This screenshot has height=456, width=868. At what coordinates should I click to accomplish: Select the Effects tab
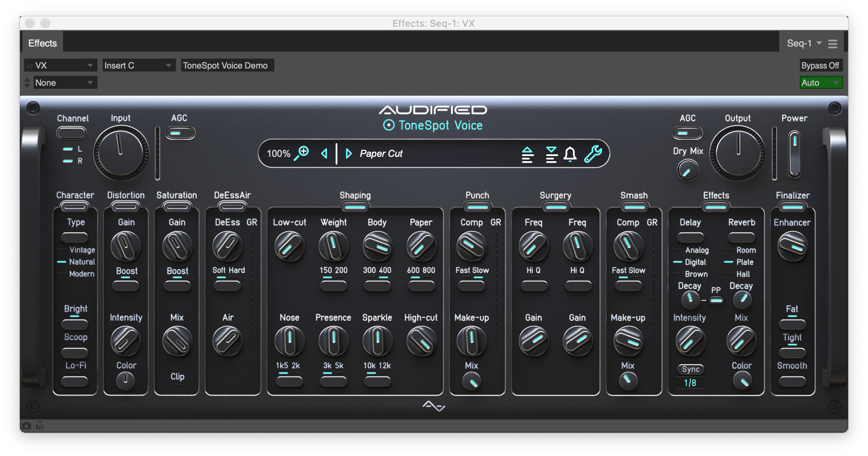pos(42,43)
